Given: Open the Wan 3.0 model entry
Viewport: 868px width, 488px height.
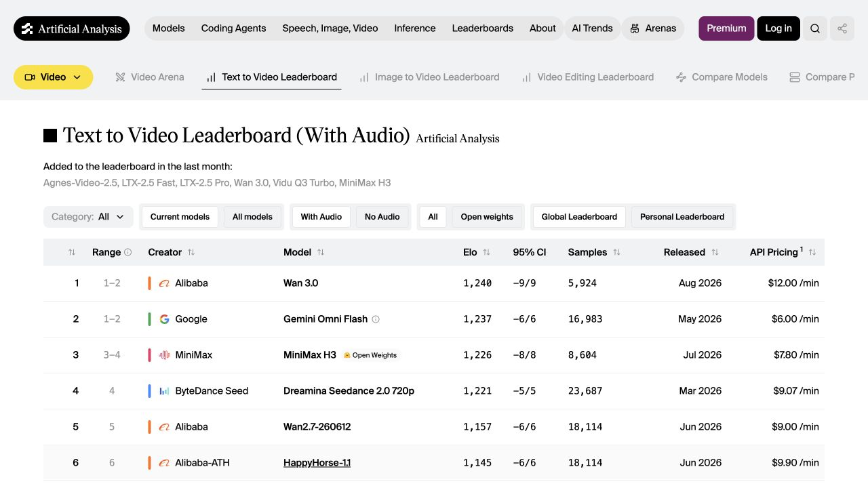Looking at the screenshot, I should click(300, 283).
